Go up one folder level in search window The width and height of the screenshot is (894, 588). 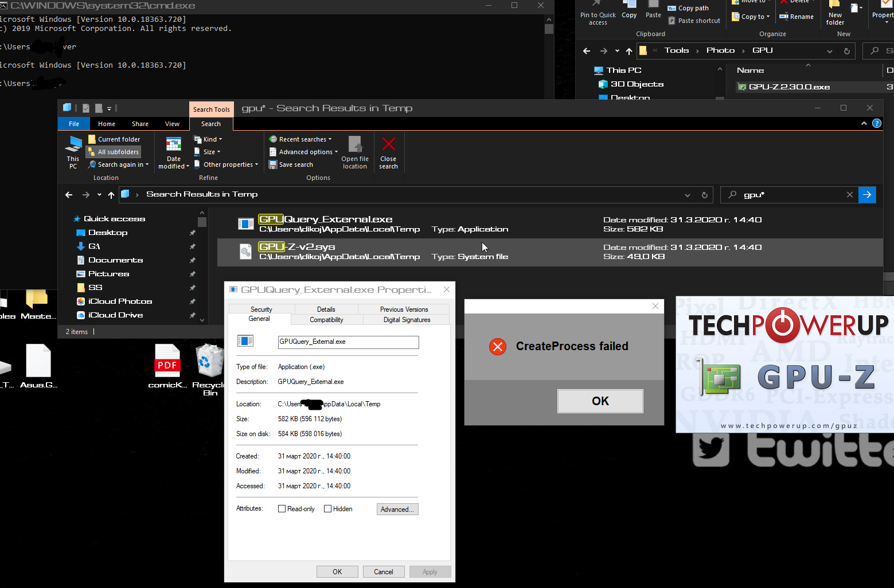(111, 195)
